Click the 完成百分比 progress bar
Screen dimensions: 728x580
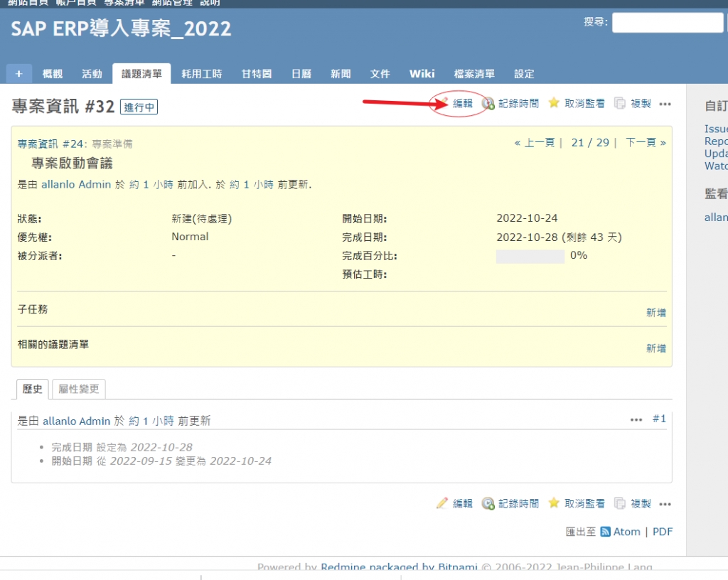coord(530,256)
